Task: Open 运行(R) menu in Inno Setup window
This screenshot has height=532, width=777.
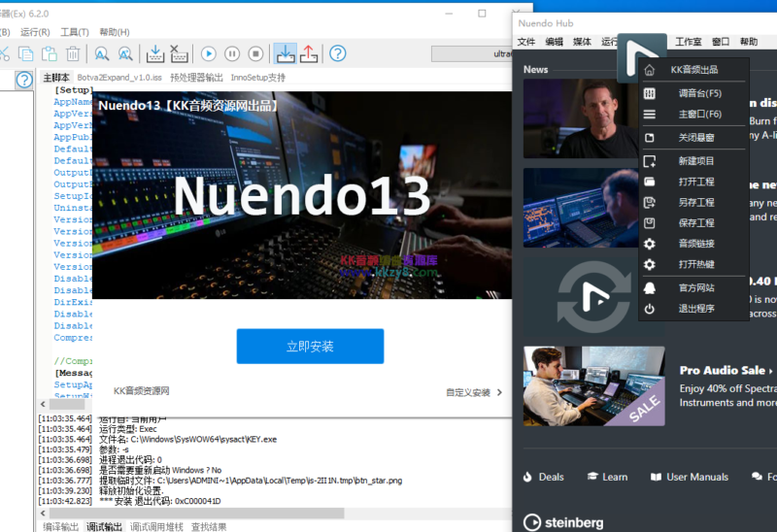Action: tap(35, 32)
